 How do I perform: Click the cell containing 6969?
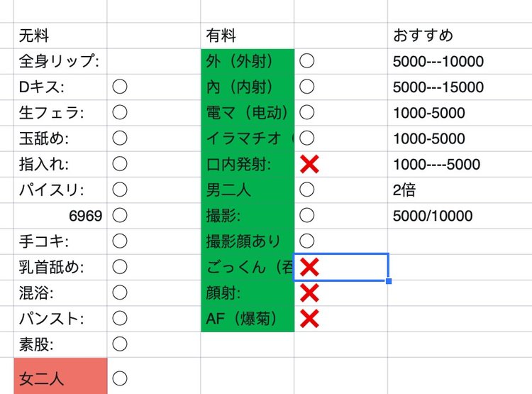[60, 216]
